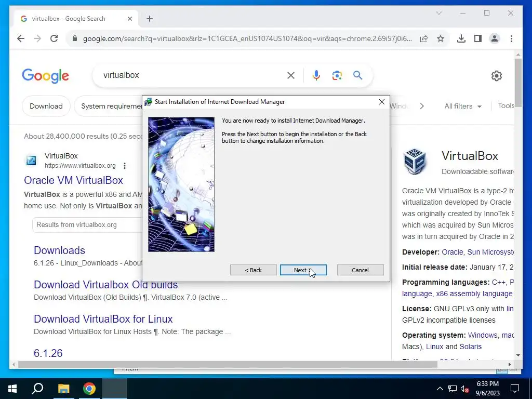Switch to Chrome in the taskbar

89,389
